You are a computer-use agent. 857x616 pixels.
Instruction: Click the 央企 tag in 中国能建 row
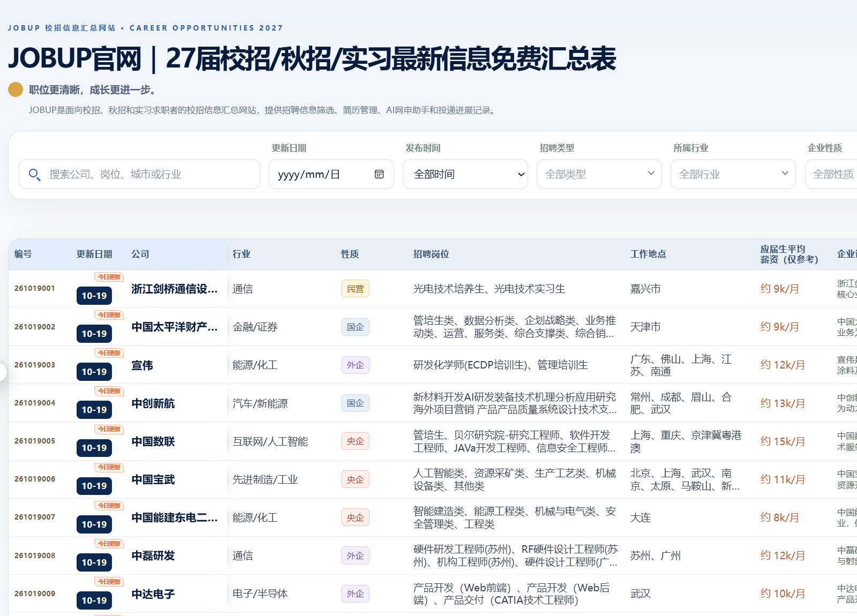(x=355, y=517)
